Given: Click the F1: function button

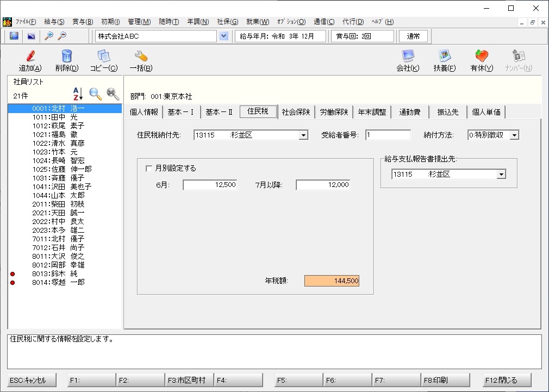Looking at the screenshot, I should [x=91, y=380].
